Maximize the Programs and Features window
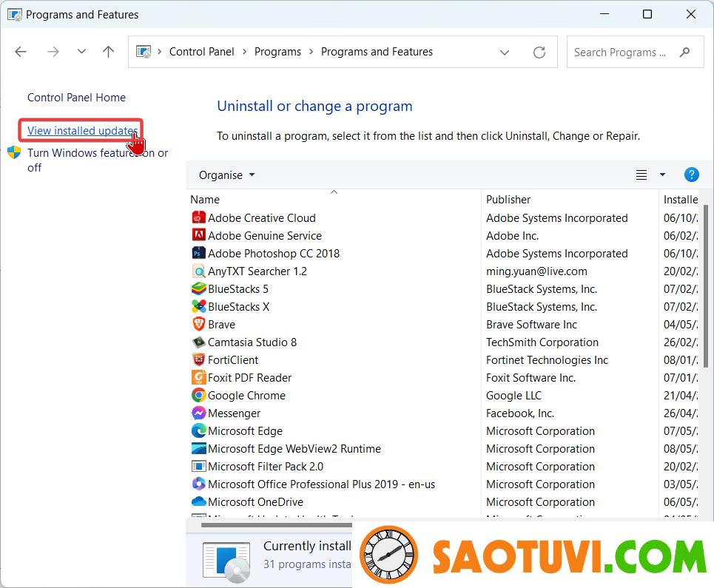This screenshot has height=588, width=714. 647,14
